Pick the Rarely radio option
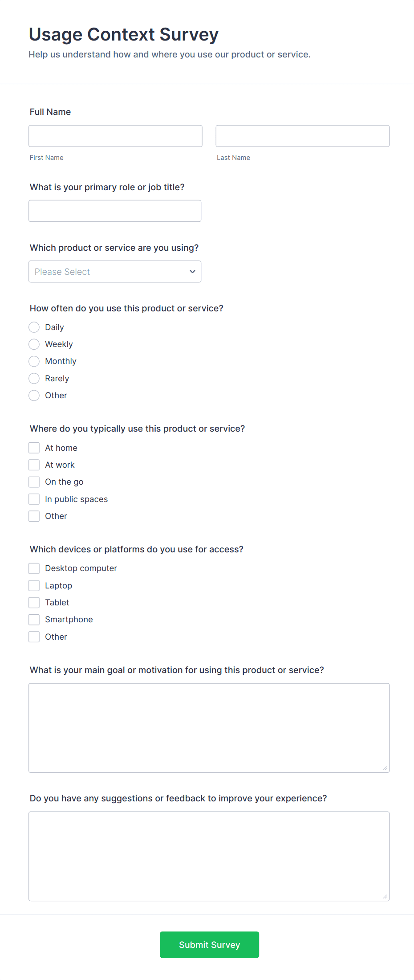Screen dimensions: 414x980 (x=34, y=379)
